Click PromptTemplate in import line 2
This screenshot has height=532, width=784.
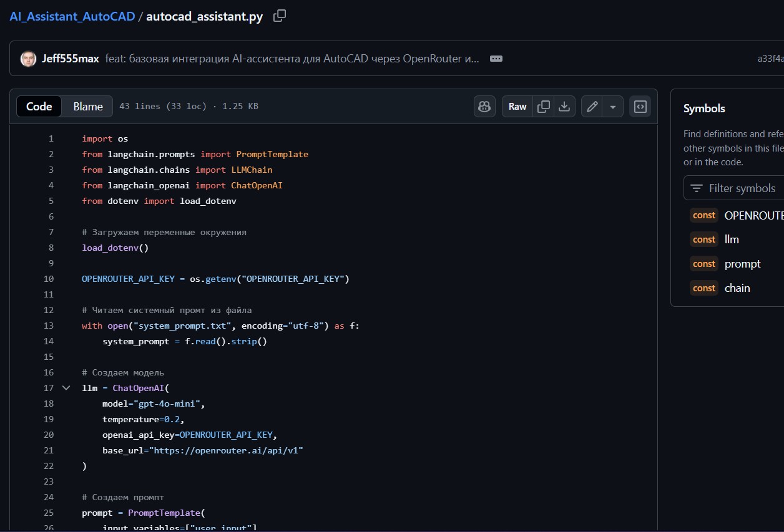[272, 154]
